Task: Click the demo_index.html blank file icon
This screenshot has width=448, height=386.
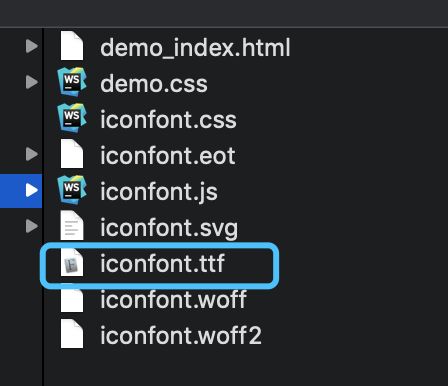Action: coord(72,46)
